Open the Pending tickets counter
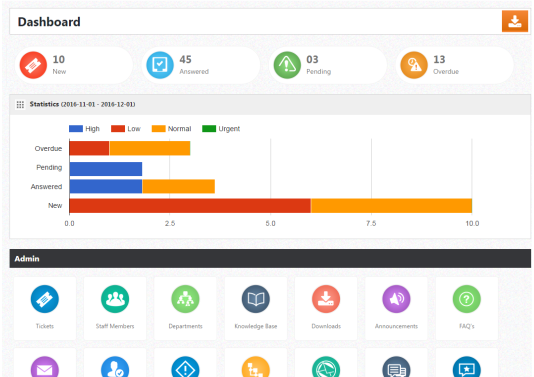Image resolution: width=534 pixels, height=377 pixels. pyautogui.click(x=287, y=65)
